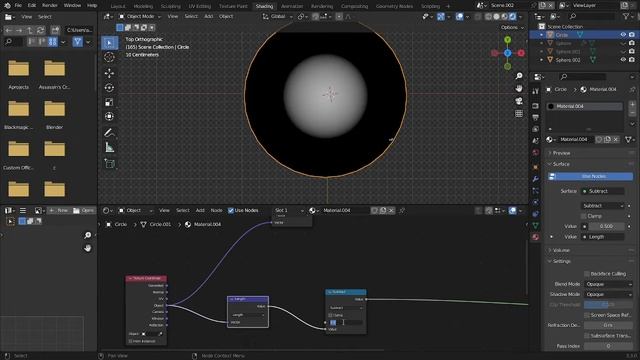Screen dimensions: 640x360
Task: Open the Tool properties tab icon
Action: coord(536,92)
